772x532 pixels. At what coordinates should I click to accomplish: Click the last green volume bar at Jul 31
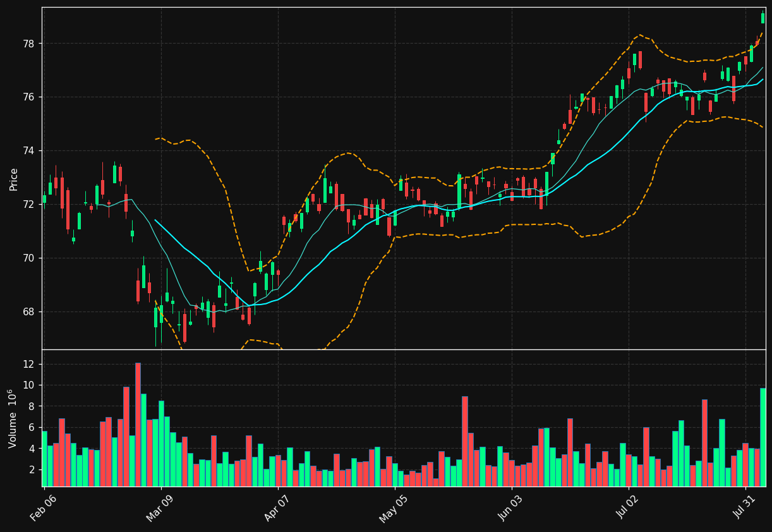click(x=763, y=437)
